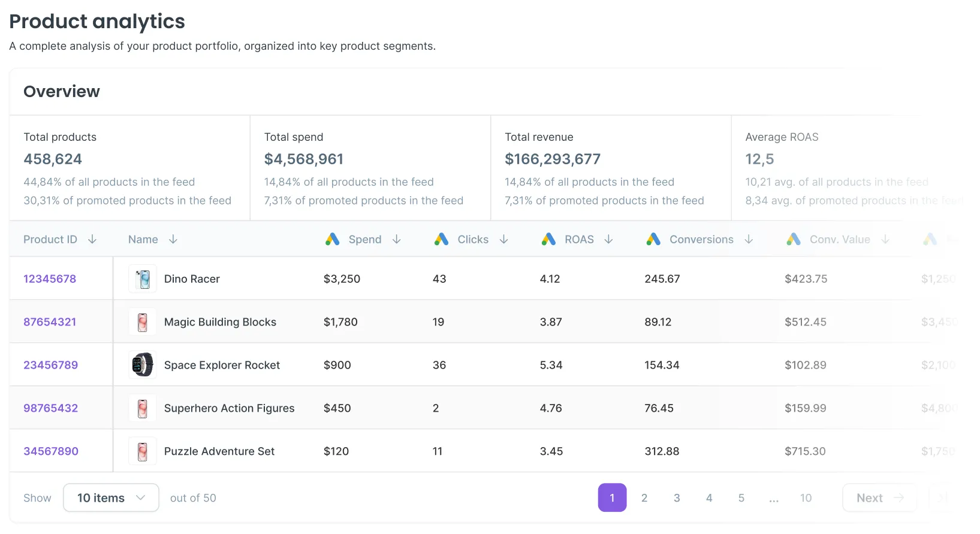The image size is (980, 534).
Task: Open product link 34567890
Action: (51, 451)
